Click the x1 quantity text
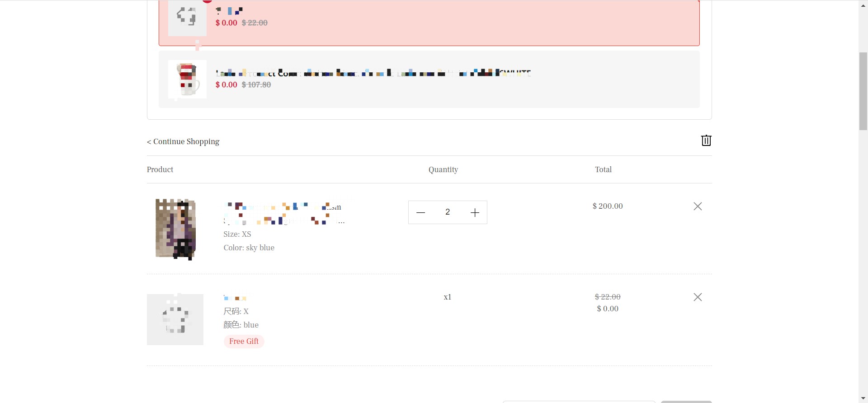Image resolution: width=868 pixels, height=403 pixels. [x=448, y=297]
